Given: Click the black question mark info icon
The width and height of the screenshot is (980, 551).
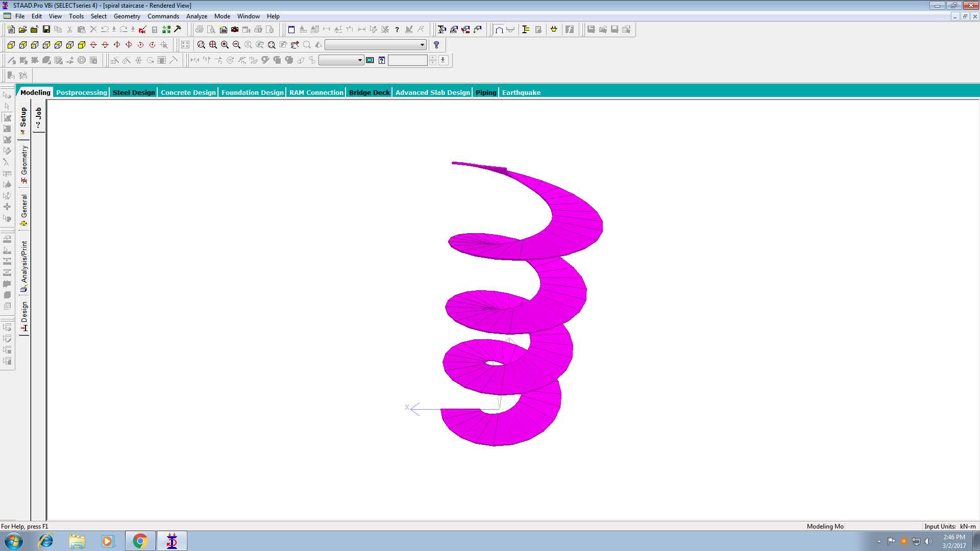Looking at the screenshot, I should pos(397,30).
